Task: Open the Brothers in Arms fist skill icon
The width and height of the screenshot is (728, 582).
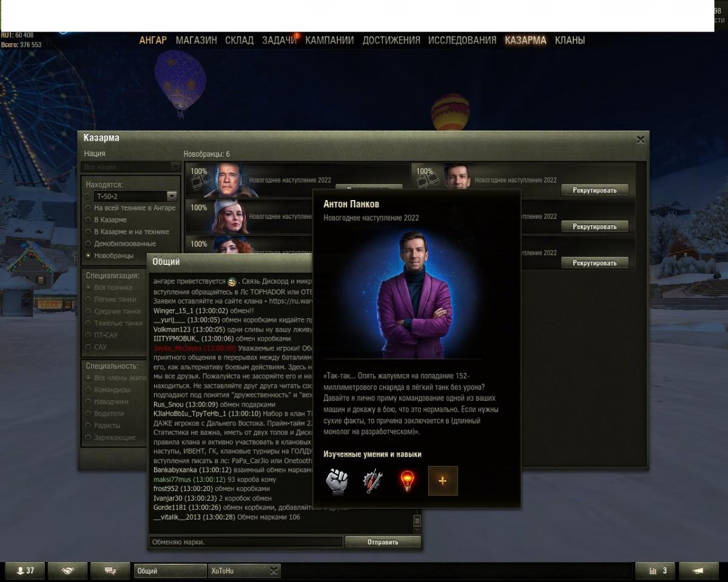Action: pyautogui.click(x=336, y=481)
